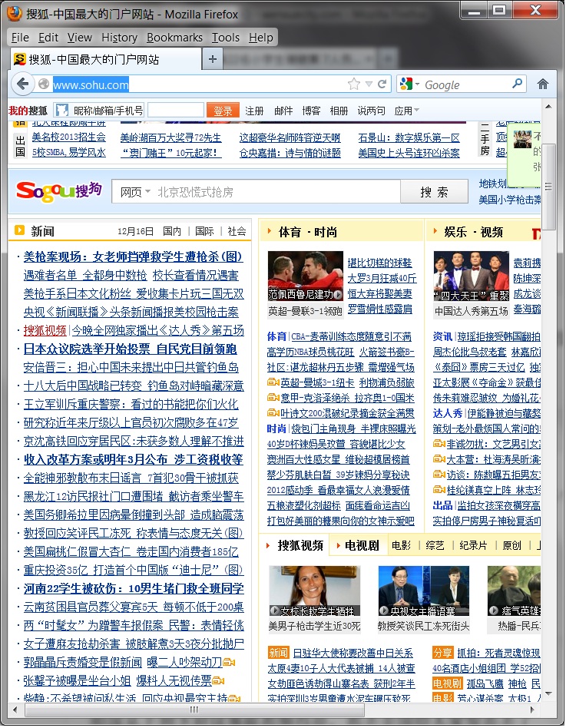Image resolution: width=566 pixels, height=728 pixels.
Task: Open 国内 news category link
Action: point(172,230)
